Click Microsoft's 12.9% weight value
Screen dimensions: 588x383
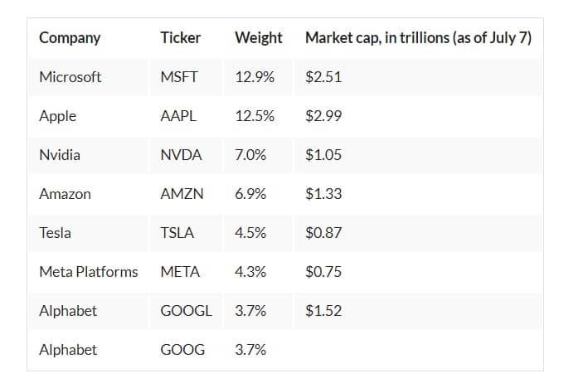coord(255,77)
